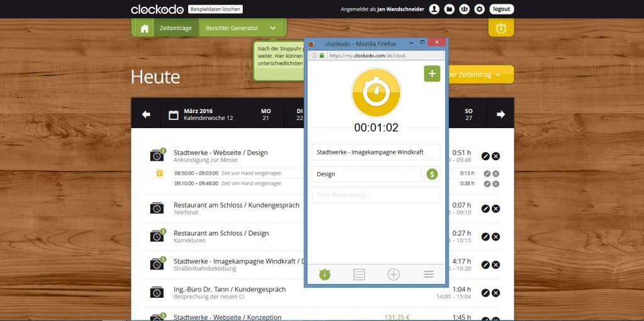This screenshot has width=644, height=321.
Task: Click clock icon of Ing.-Büro Dr. Tann entry
Action: tap(157, 292)
